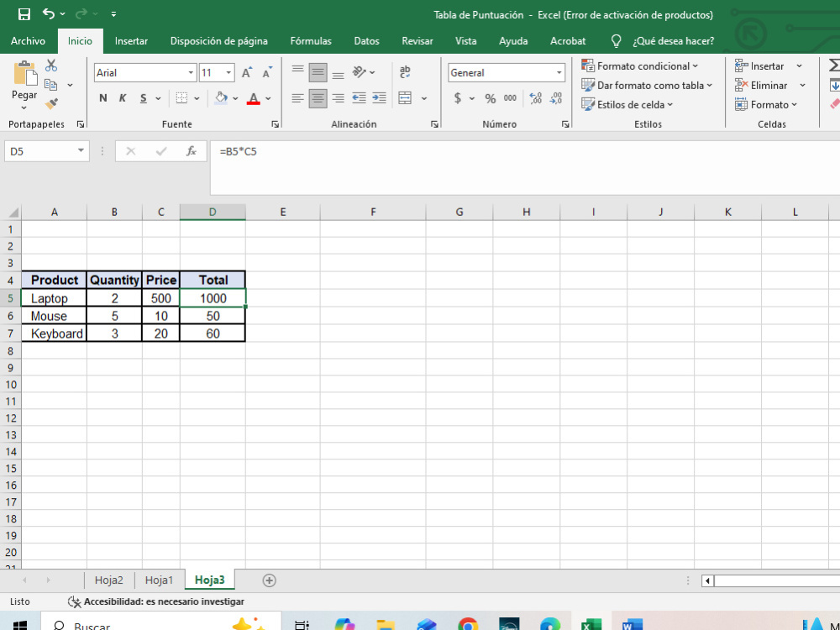Click the Merge and center icon

406,98
